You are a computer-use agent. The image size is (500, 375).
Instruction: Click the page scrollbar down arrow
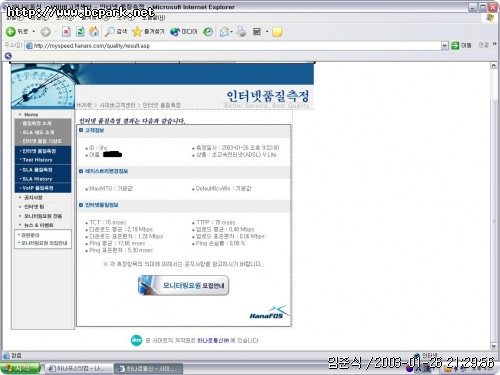tap(494, 346)
